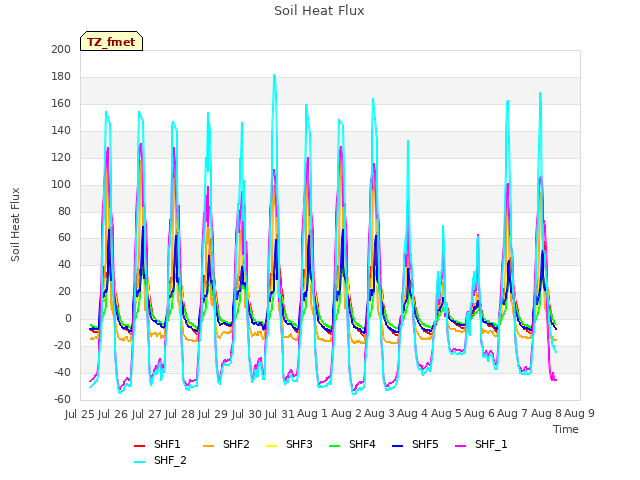
Task: Click the Time x-axis label
Action: click(566, 429)
